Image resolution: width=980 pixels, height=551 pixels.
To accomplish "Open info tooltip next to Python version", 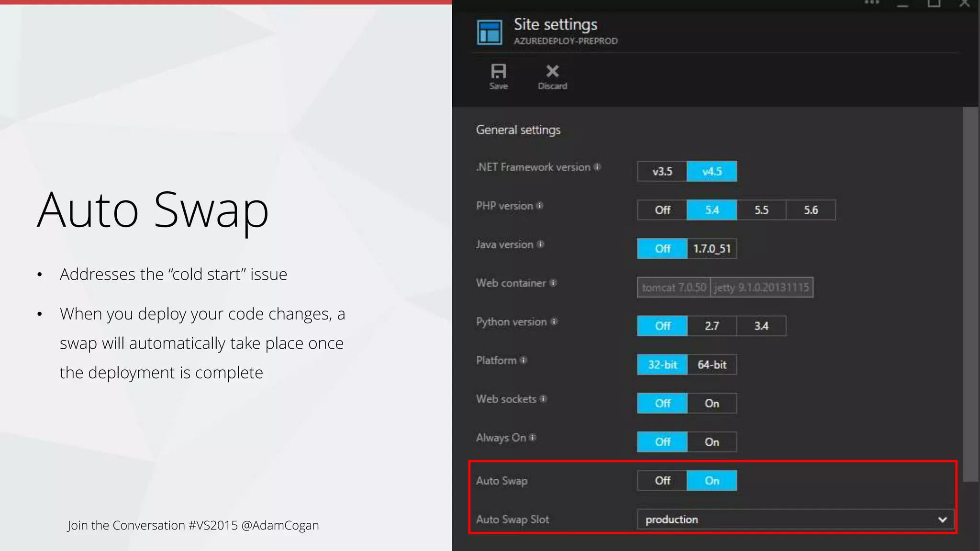I will [x=554, y=321].
